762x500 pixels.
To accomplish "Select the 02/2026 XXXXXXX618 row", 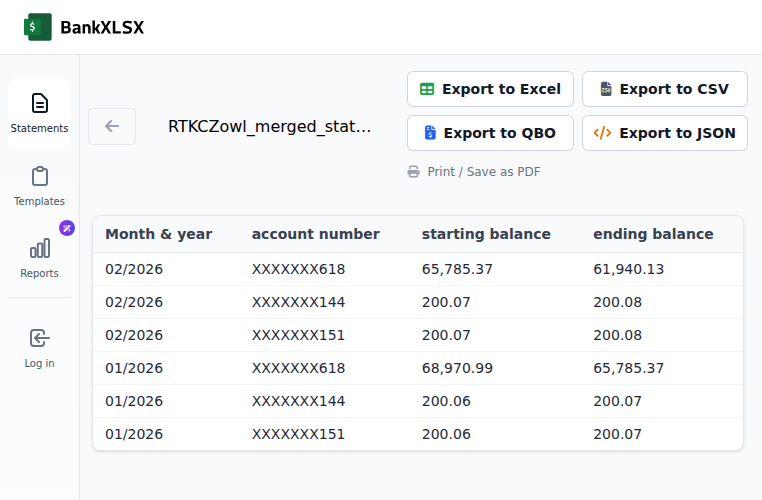I will pos(418,269).
